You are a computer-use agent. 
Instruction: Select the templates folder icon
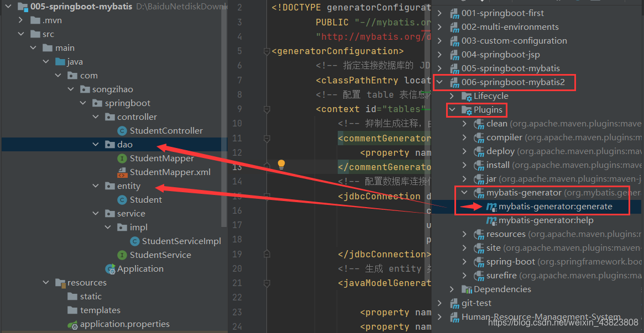[x=72, y=310]
